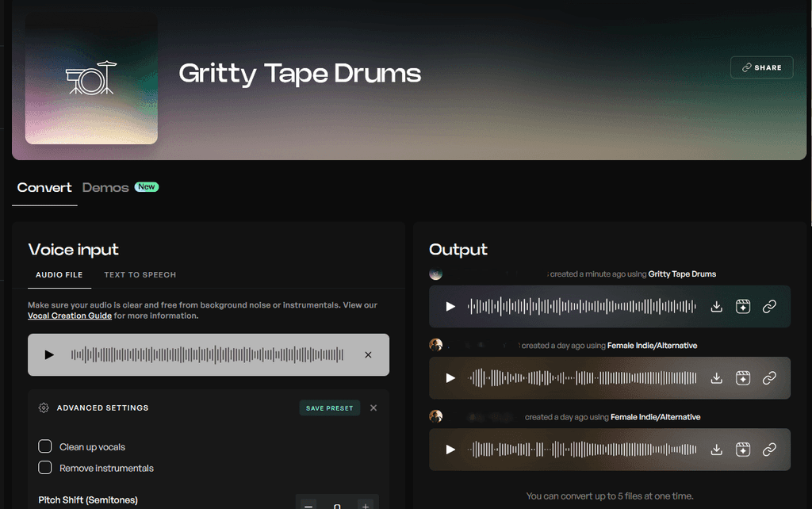Copy the link for the first output
The image size is (812, 509).
pyautogui.click(x=769, y=306)
